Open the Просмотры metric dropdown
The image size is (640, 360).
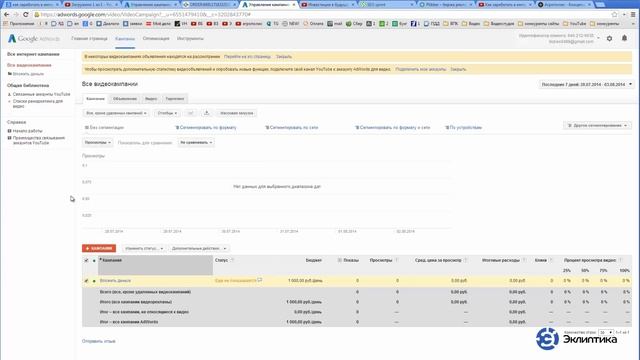coord(98,142)
